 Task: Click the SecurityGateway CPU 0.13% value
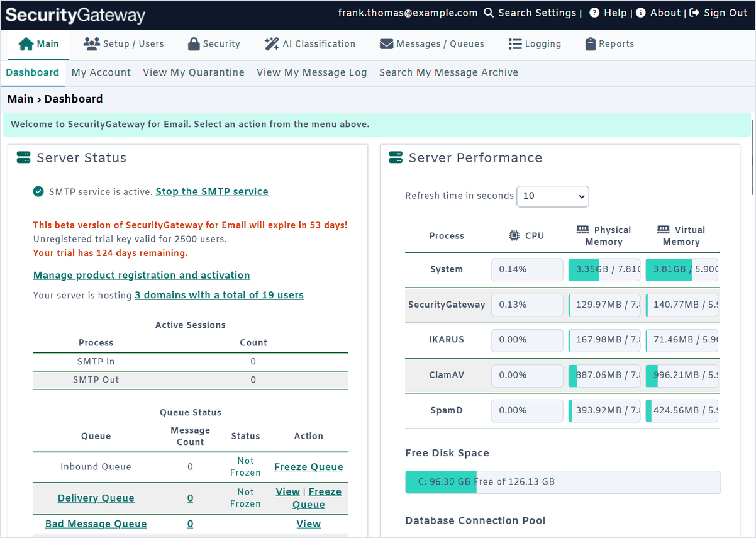pyautogui.click(x=527, y=305)
